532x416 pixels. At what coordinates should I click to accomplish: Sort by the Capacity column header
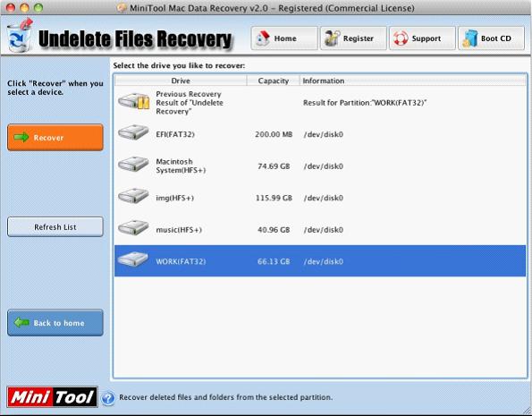coord(273,81)
